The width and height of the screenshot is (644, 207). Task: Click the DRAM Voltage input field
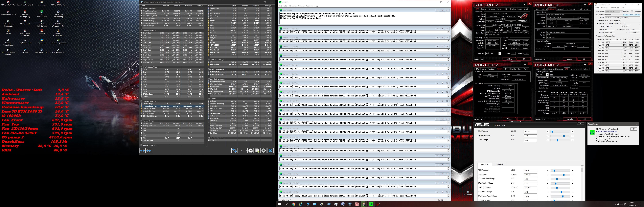(x=530, y=140)
